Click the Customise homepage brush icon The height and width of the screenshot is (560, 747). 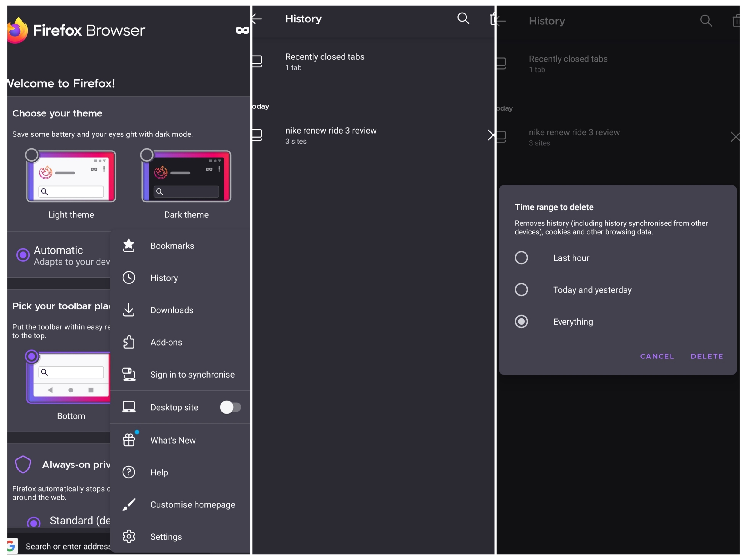(x=129, y=504)
